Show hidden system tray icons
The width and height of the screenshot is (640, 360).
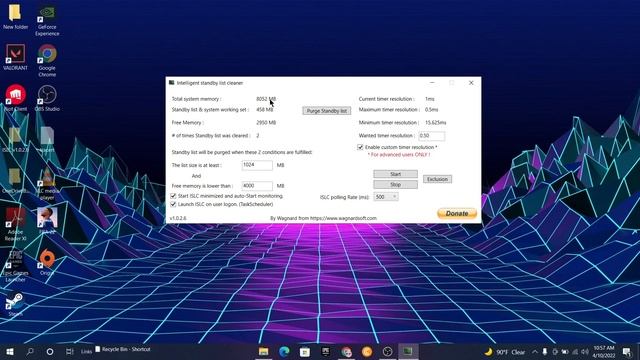click(x=535, y=351)
